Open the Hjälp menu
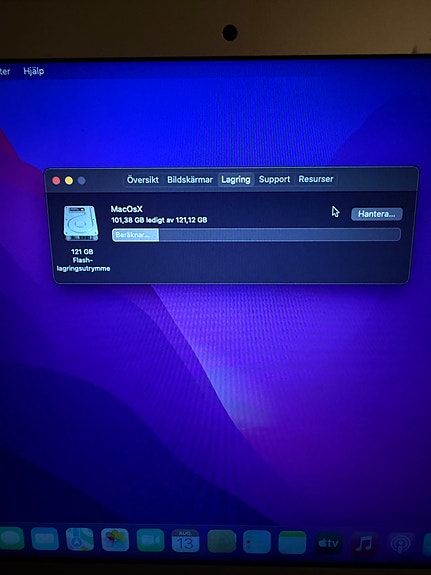The width and height of the screenshot is (431, 575). click(x=34, y=71)
